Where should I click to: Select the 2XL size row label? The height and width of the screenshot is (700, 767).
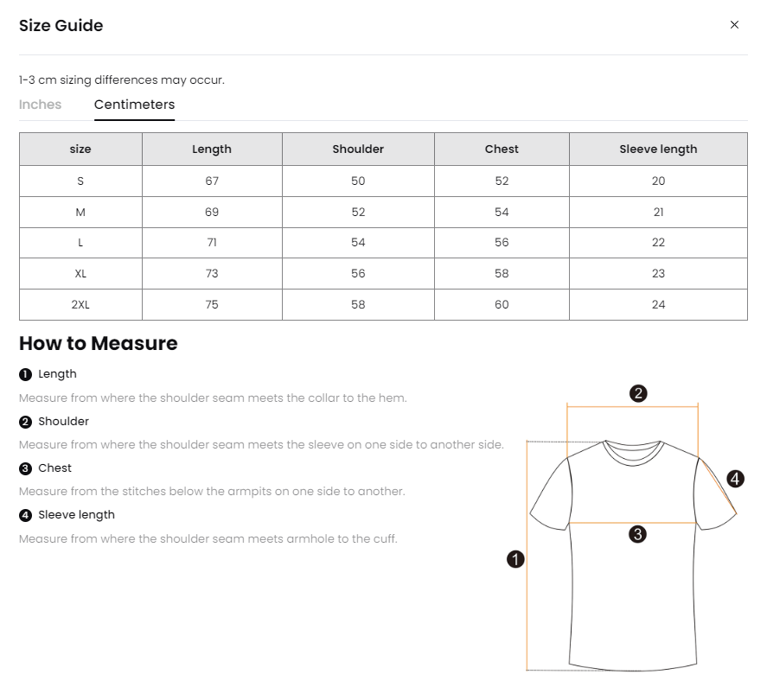pyautogui.click(x=80, y=304)
